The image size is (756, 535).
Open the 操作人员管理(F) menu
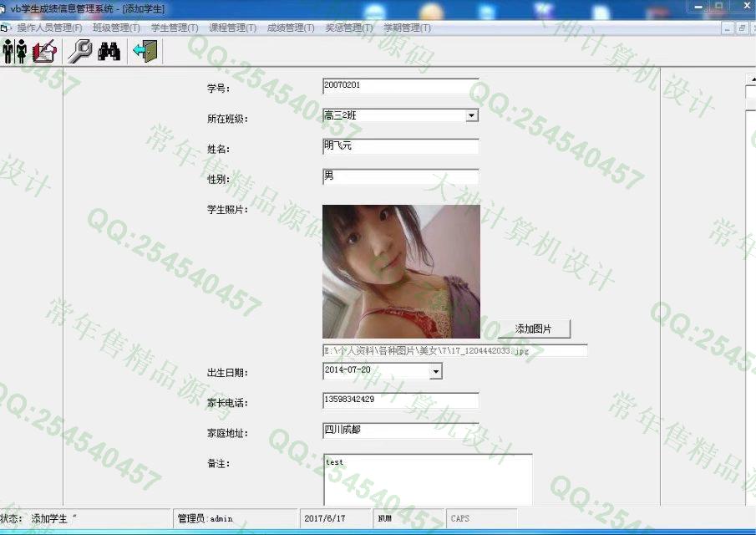point(49,28)
